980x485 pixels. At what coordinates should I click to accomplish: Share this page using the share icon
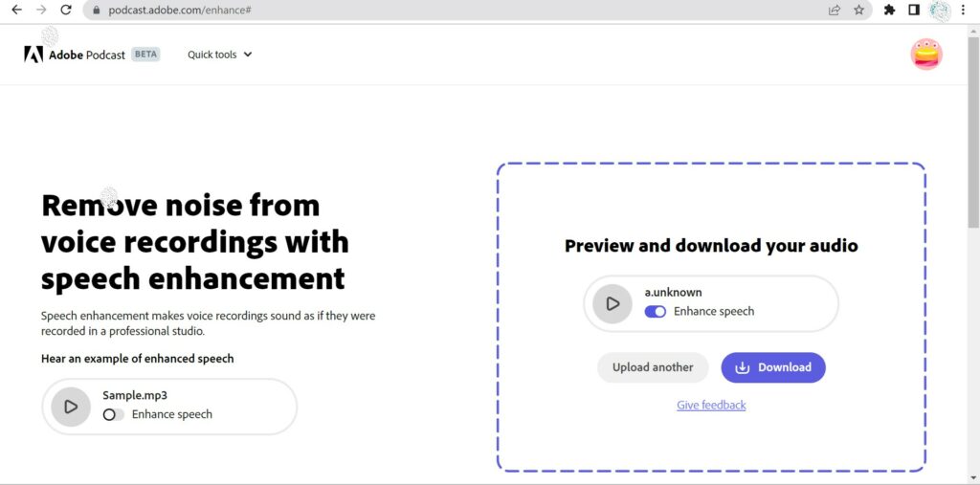point(834,10)
